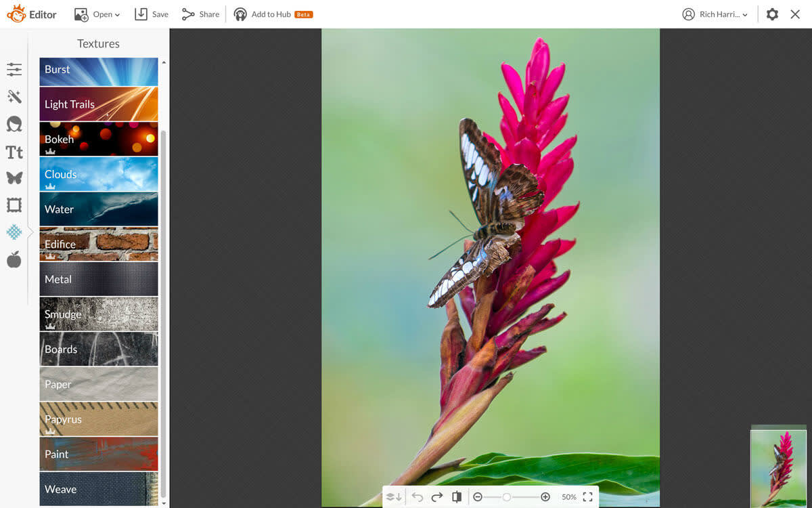Apply the Burst texture

(99, 72)
